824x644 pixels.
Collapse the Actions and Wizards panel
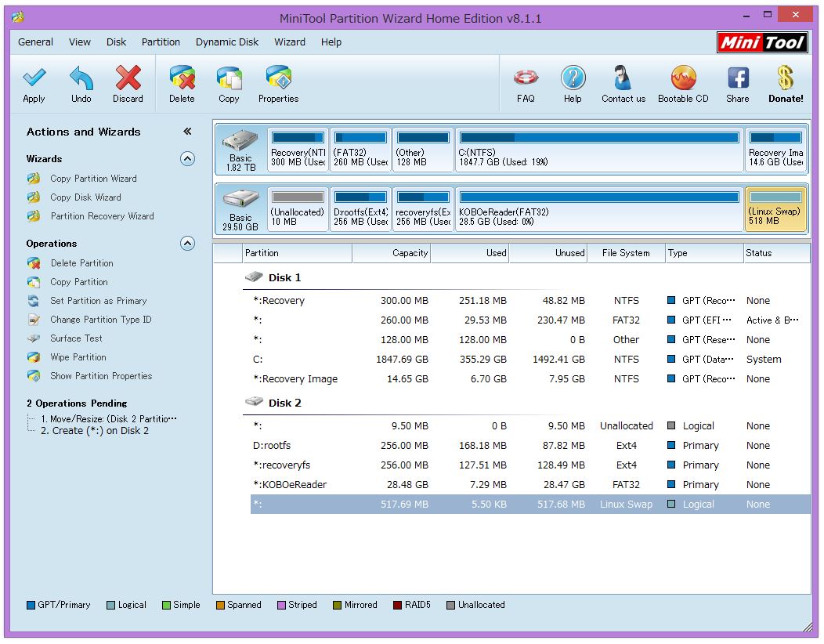point(187,132)
